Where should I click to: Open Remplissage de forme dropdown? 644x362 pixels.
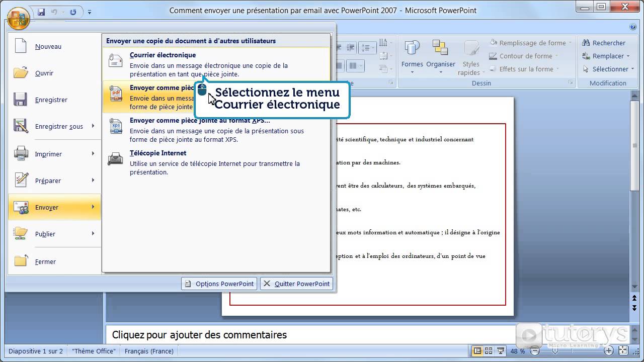[531, 43]
